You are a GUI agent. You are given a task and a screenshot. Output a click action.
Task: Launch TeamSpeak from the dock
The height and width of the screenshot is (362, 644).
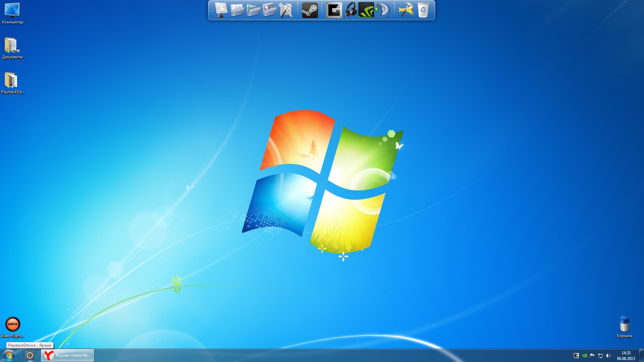[383, 10]
